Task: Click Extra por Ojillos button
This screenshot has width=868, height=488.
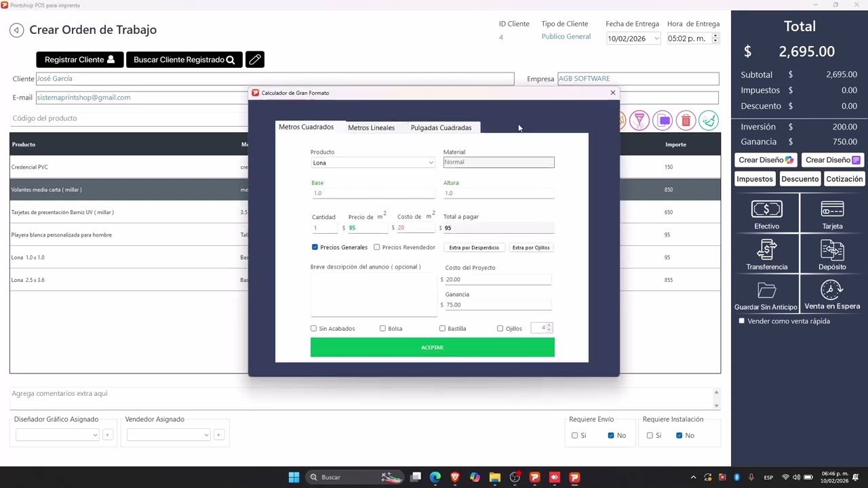Action: (x=531, y=247)
